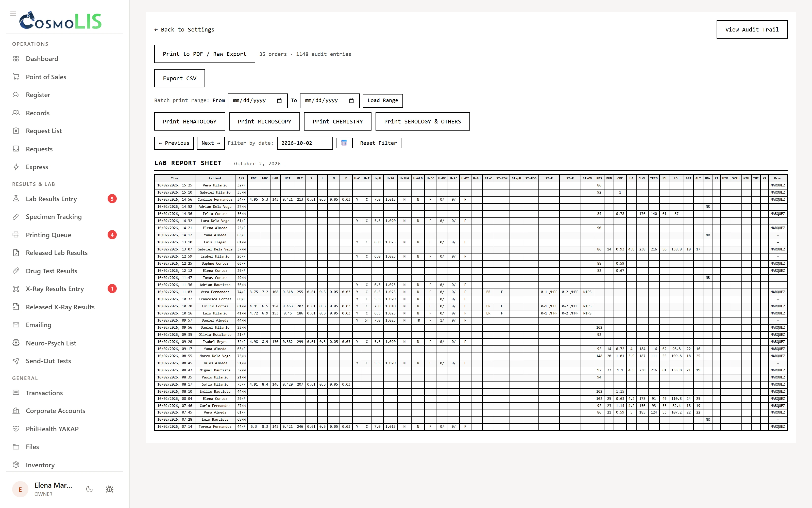Click the bug report icon
Image resolution: width=812 pixels, height=508 pixels.
click(109, 489)
